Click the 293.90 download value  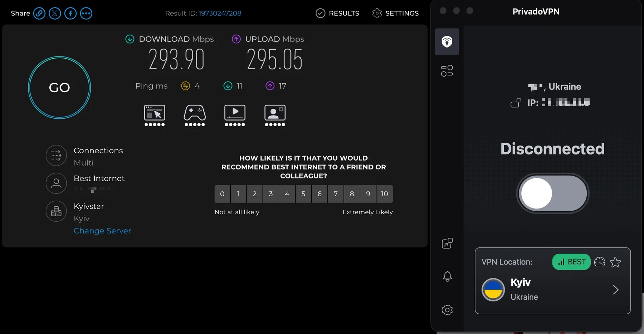(176, 59)
